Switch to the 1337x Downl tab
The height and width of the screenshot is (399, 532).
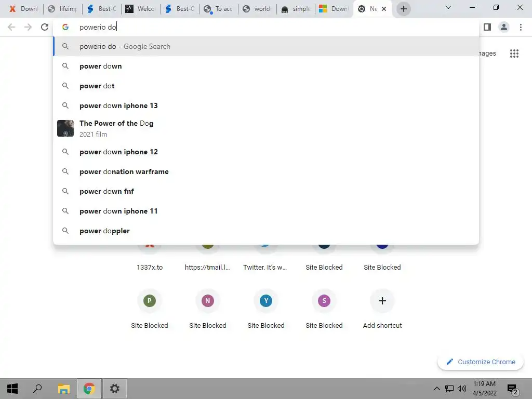24,9
